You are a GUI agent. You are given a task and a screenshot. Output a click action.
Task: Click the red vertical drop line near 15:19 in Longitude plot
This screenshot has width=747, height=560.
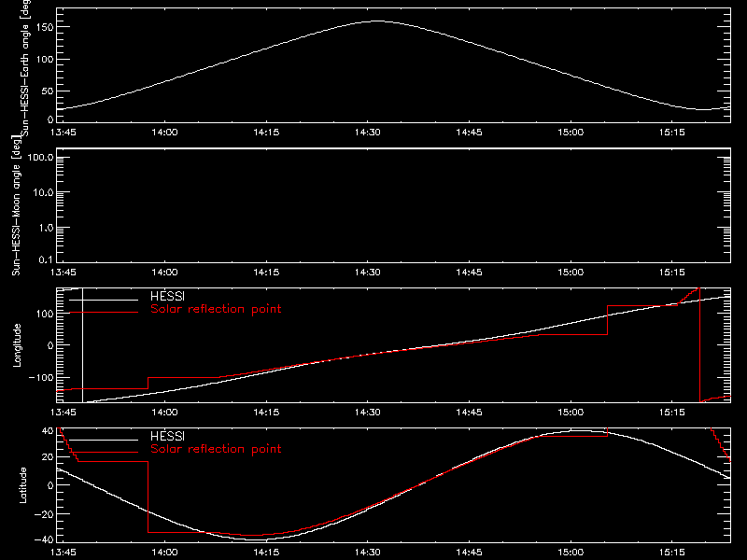[x=699, y=344]
